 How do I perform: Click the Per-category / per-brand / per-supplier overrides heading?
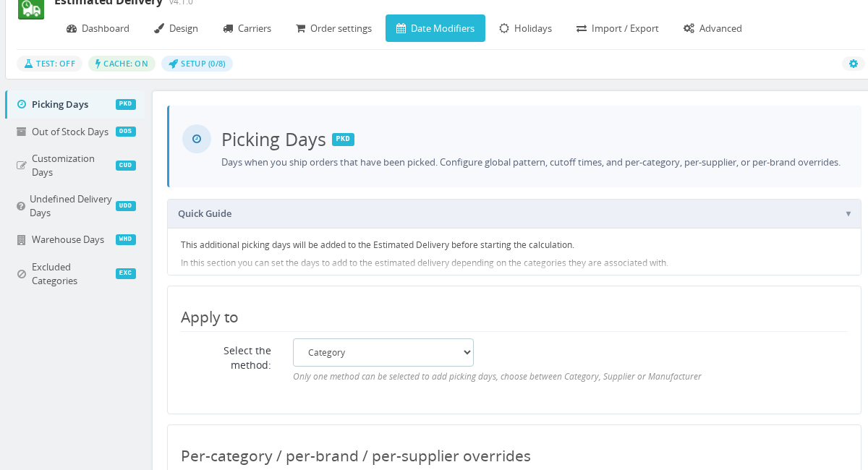356,456
